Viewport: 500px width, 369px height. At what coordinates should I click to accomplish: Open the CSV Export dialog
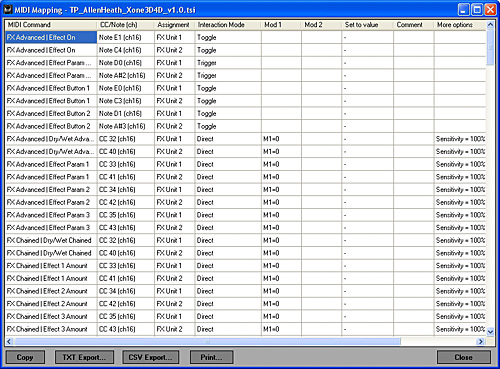pyautogui.click(x=150, y=357)
